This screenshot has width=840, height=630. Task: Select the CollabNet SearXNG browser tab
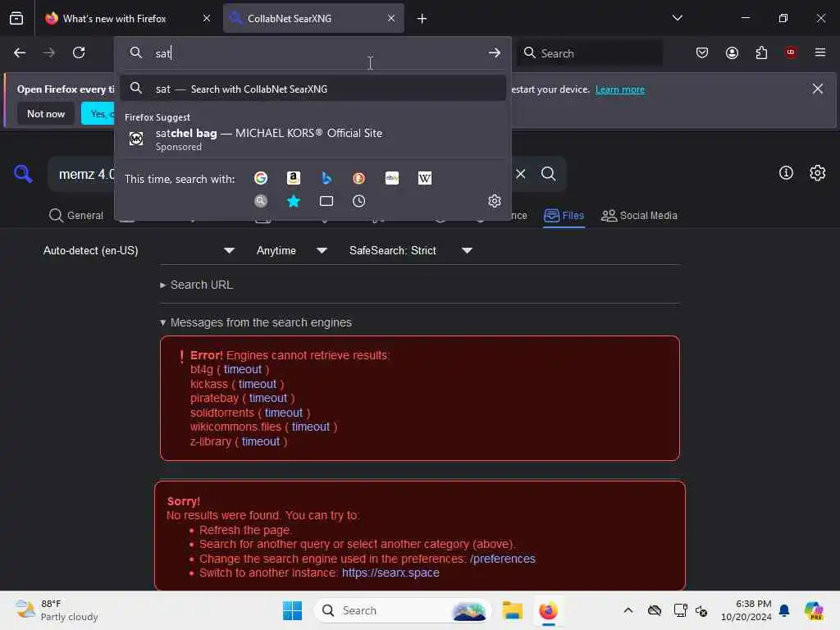313,18
